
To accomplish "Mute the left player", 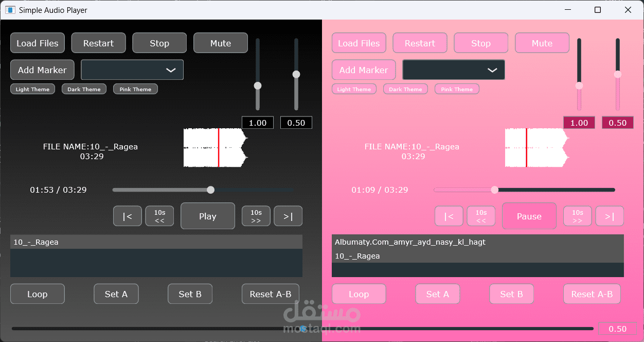I will coord(220,43).
